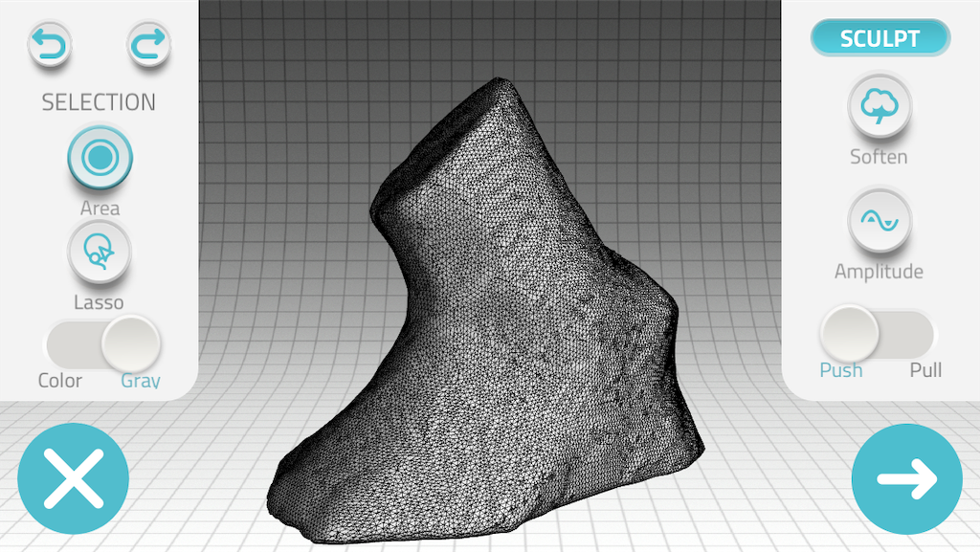The height and width of the screenshot is (552, 980).
Task: Proceed with the next arrow button
Action: [x=907, y=479]
